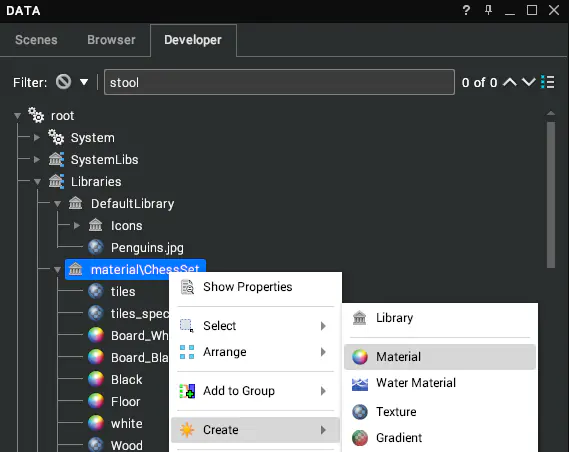The height and width of the screenshot is (452, 569).
Task: Go to next search result arrow
Action: point(528,82)
